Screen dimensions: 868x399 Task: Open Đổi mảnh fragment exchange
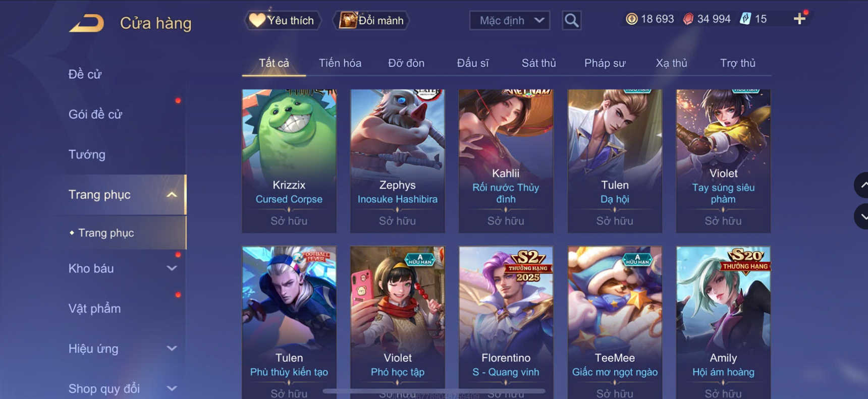coord(371,21)
